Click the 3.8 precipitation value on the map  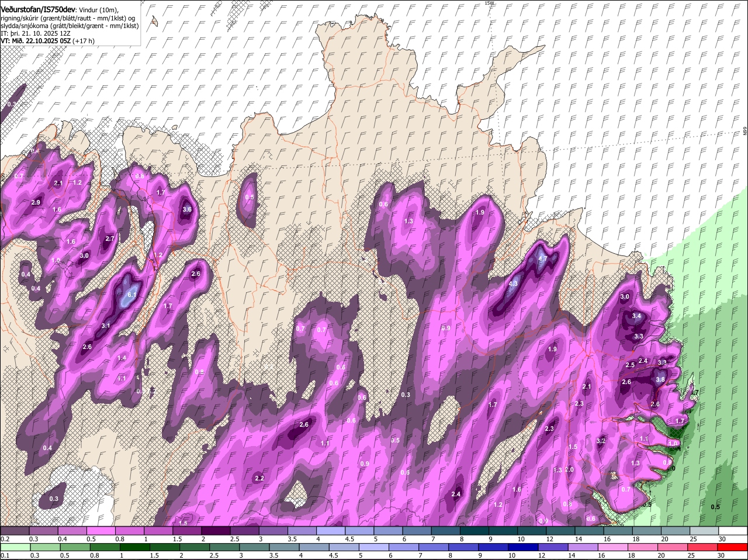tap(660, 379)
